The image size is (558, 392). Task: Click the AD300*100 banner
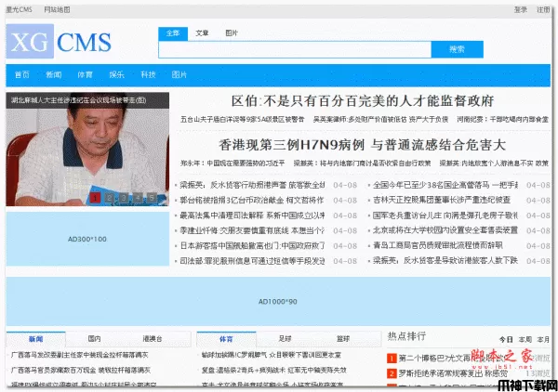(86, 240)
